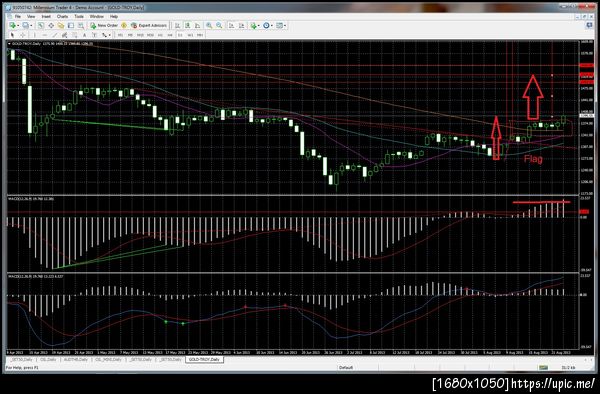Open the Charts menu
The width and height of the screenshot is (600, 394).
[x=62, y=16]
